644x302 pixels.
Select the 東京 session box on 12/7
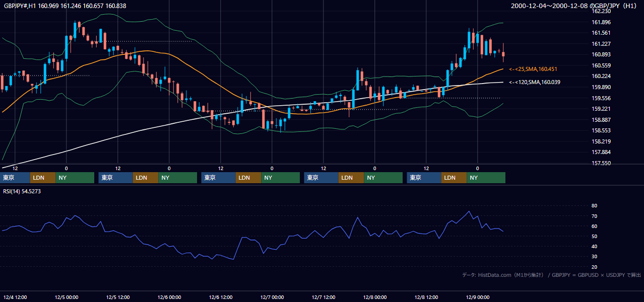coord(321,178)
